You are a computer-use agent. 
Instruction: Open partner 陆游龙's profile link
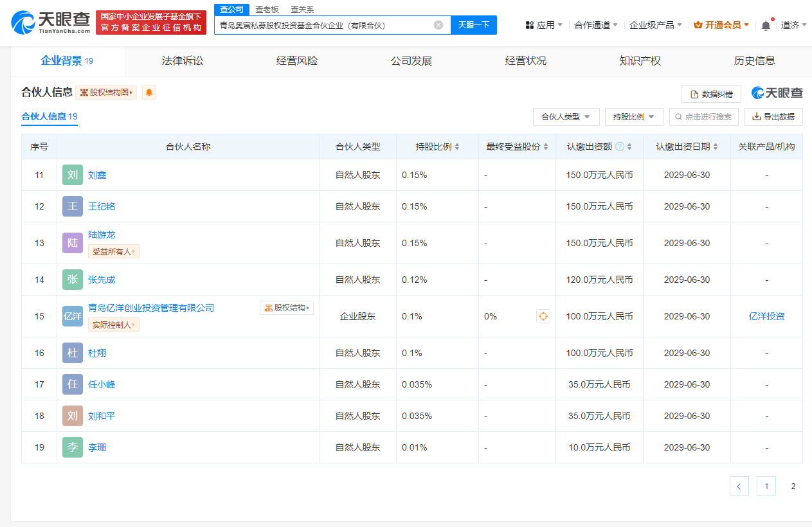tap(101, 235)
